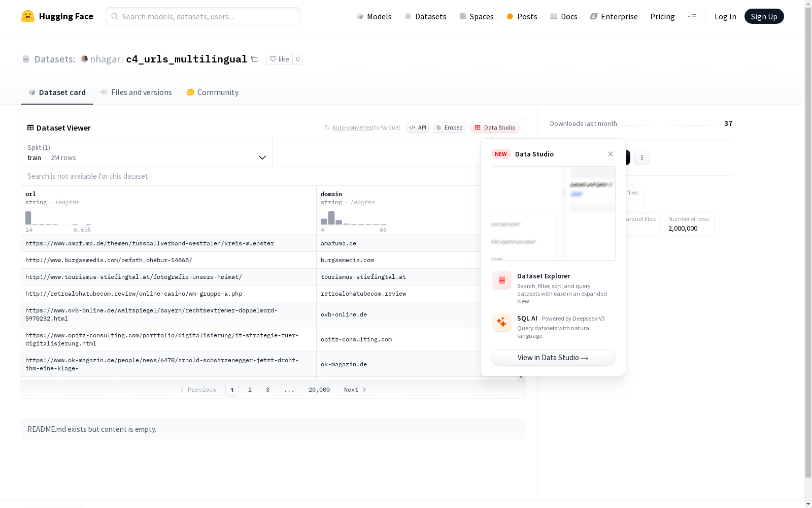Open Docs in the top navigation
Screen dimensions: 812x508
[x=564, y=16]
